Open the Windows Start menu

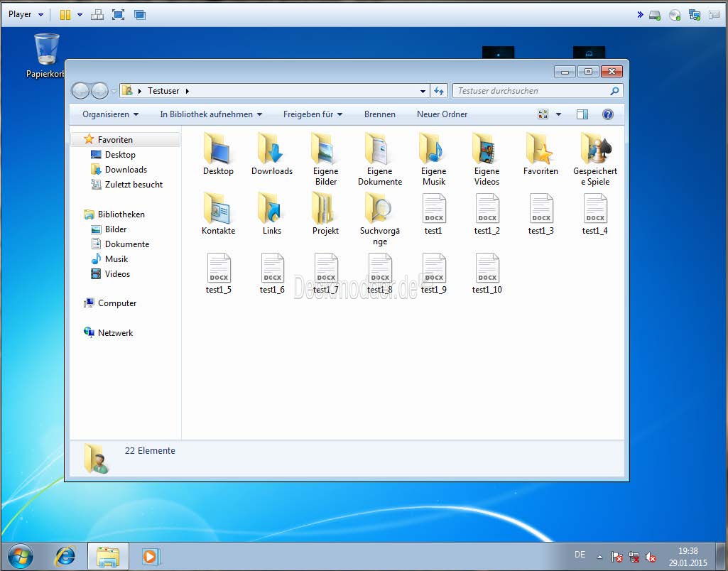(x=21, y=557)
